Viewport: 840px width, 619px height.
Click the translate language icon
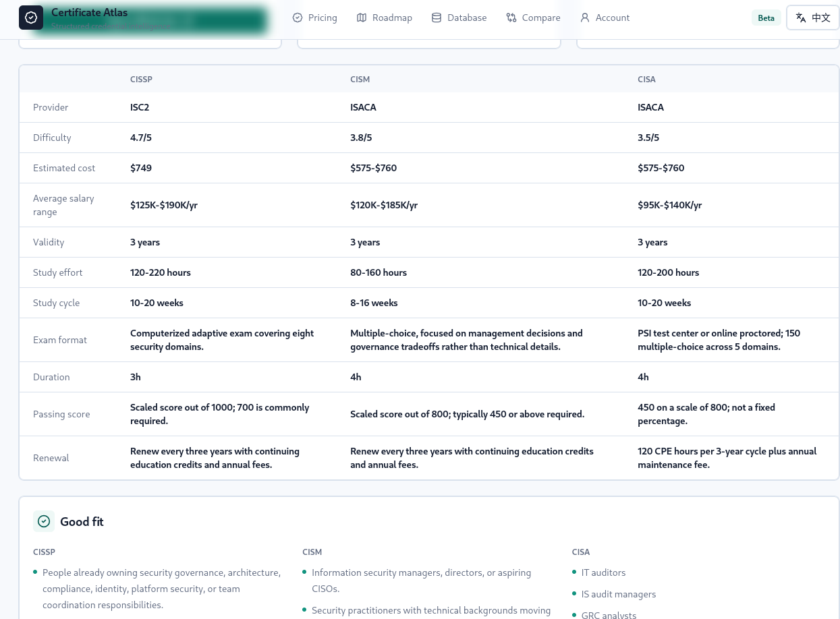801,18
